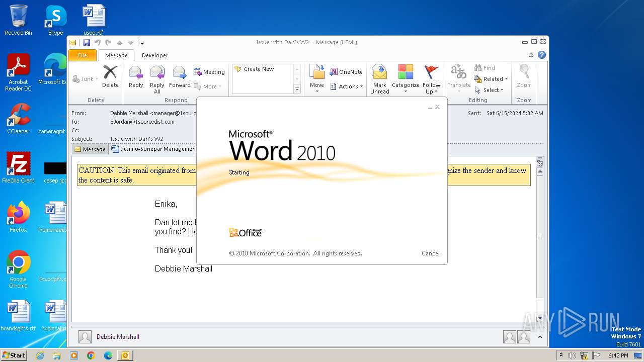
Task: Reply to Debbie Marshall's email
Action: [x=136, y=76]
